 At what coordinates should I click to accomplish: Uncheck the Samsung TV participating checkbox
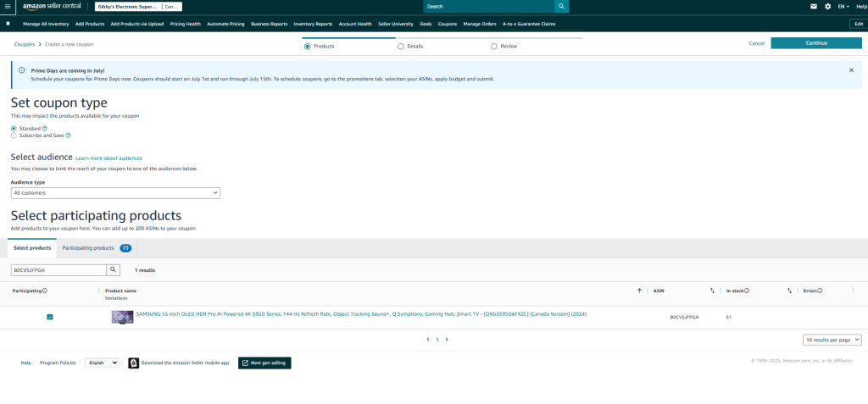[50, 317]
